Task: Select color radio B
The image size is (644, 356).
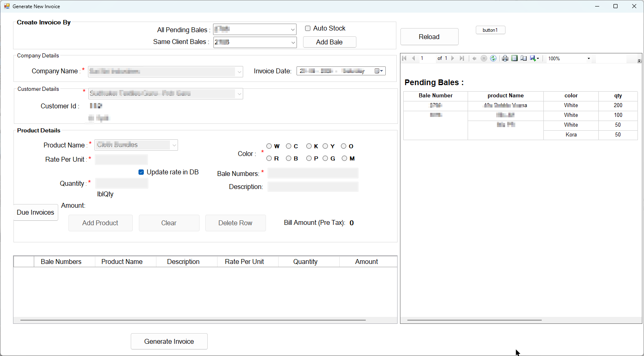Action: [x=288, y=158]
